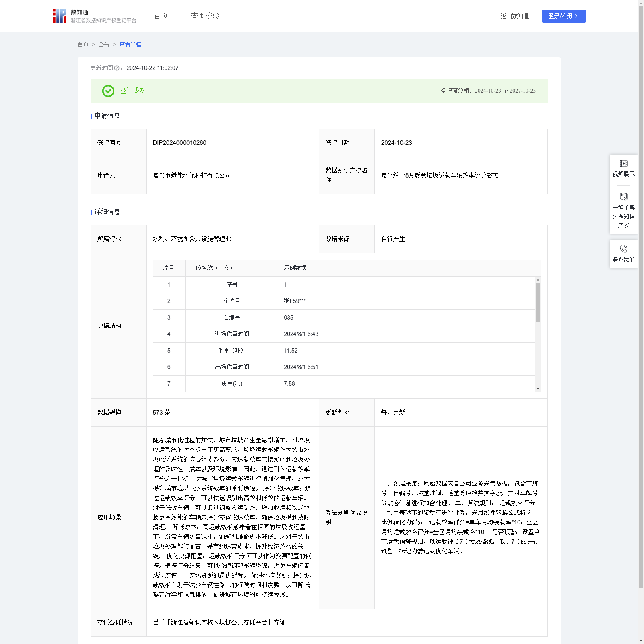Viewport: 644px width, 644px height.
Task: Click 首页 in the breadcrumb
Action: tap(83, 45)
